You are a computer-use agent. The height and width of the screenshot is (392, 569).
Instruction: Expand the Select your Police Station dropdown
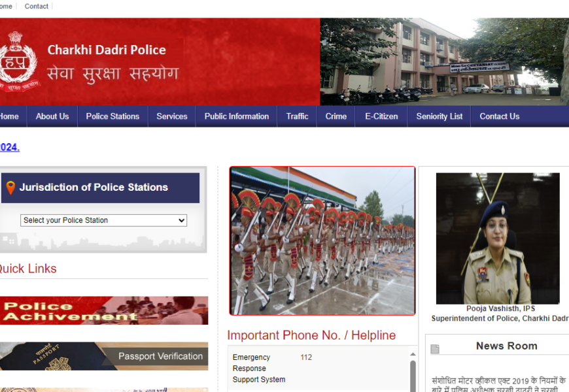[x=103, y=221]
